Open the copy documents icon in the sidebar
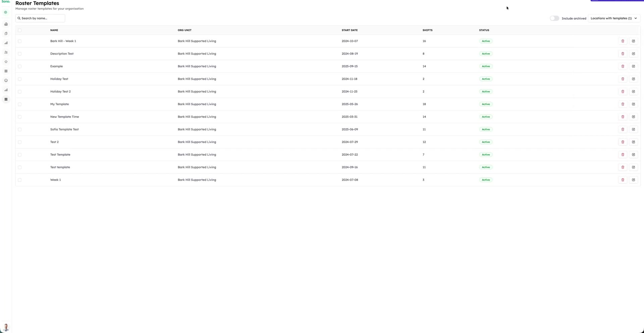This screenshot has width=644, height=333. click(6, 34)
